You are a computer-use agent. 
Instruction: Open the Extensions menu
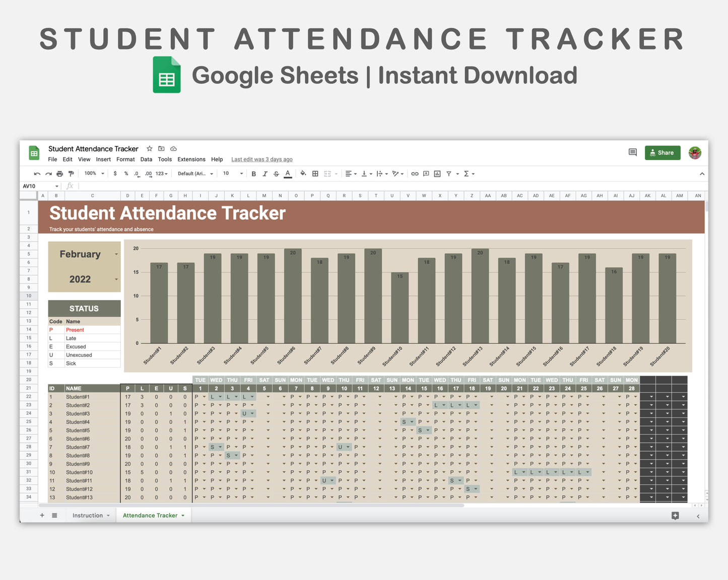[x=191, y=159]
